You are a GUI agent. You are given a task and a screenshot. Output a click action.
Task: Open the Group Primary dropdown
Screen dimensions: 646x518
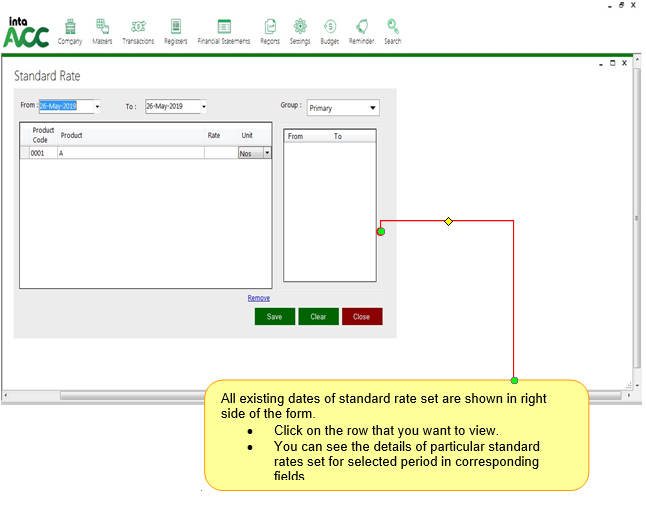(x=373, y=108)
